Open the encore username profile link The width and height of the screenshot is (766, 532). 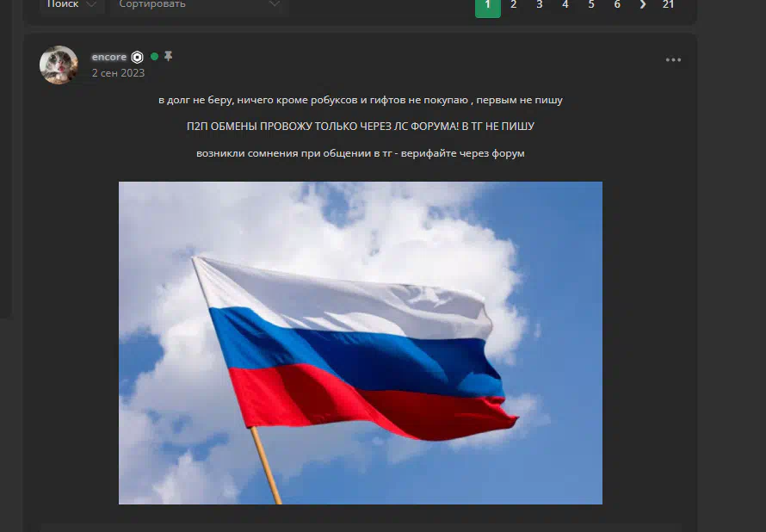tap(109, 57)
